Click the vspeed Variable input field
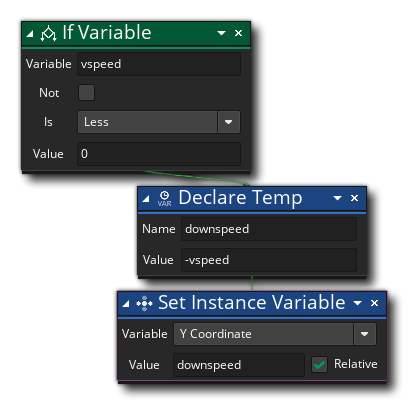Screen dimensions: 408x405 [x=159, y=64]
